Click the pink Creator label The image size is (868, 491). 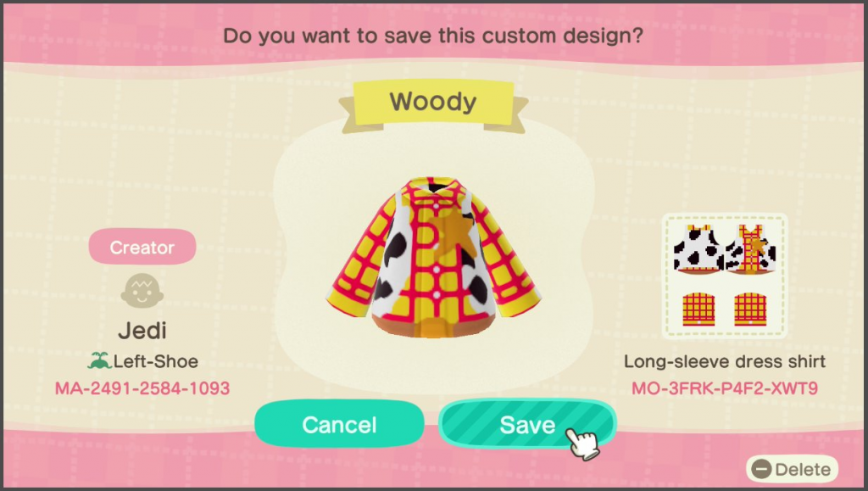point(142,247)
